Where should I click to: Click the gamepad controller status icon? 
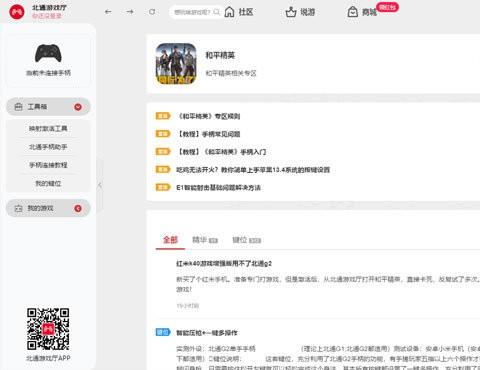[48, 53]
